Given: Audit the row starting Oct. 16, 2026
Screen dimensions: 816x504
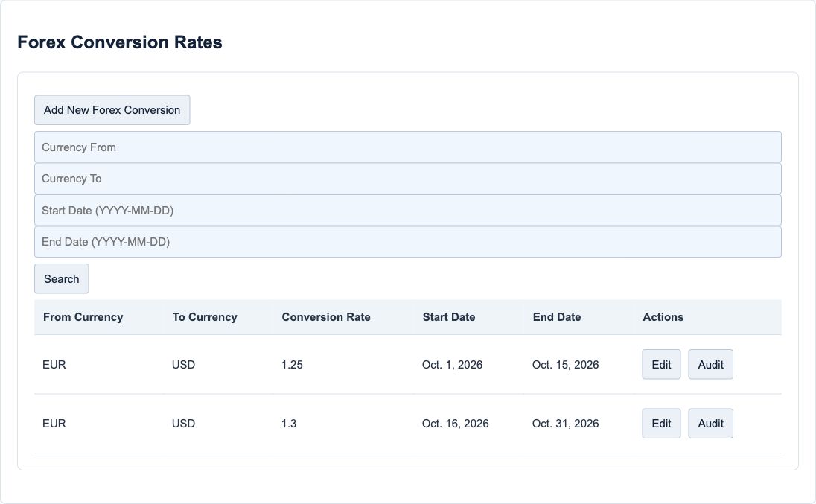Looking at the screenshot, I should (x=710, y=424).
